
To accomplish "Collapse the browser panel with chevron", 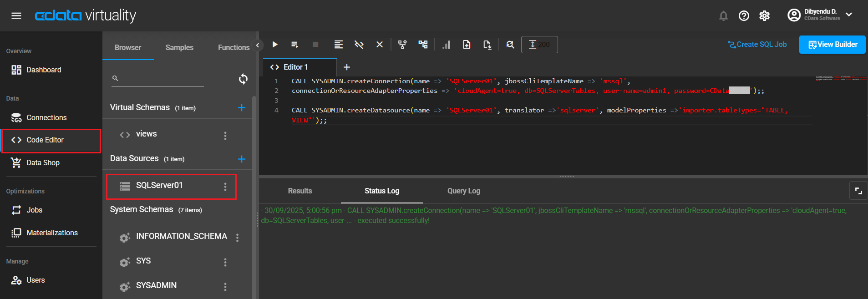I will pyautogui.click(x=258, y=45).
